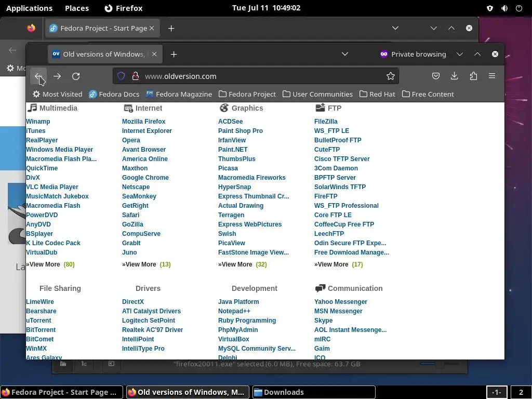Open the tracking protection shield icon
Image resolution: width=532 pixels, height=399 pixels.
click(121, 76)
